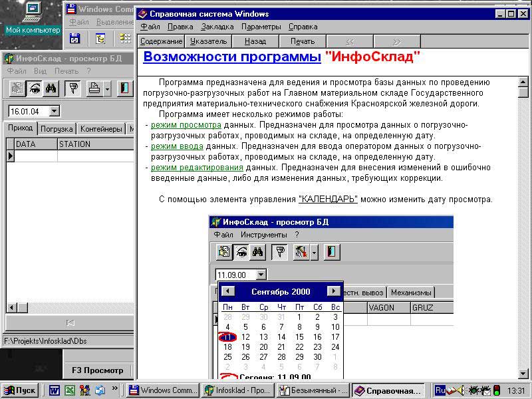Select the eye (просмотр) icon in ИнфоСклад toolbar
Viewport: 532px width, 399px height.
pos(33,88)
